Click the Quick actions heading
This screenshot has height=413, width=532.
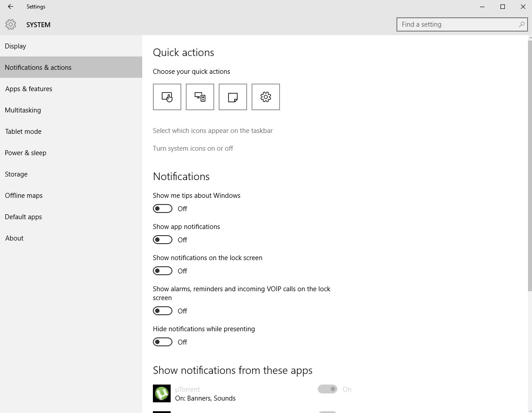tap(184, 52)
